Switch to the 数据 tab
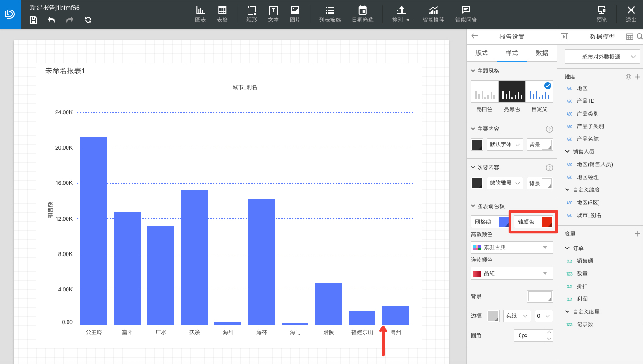 [x=542, y=53]
